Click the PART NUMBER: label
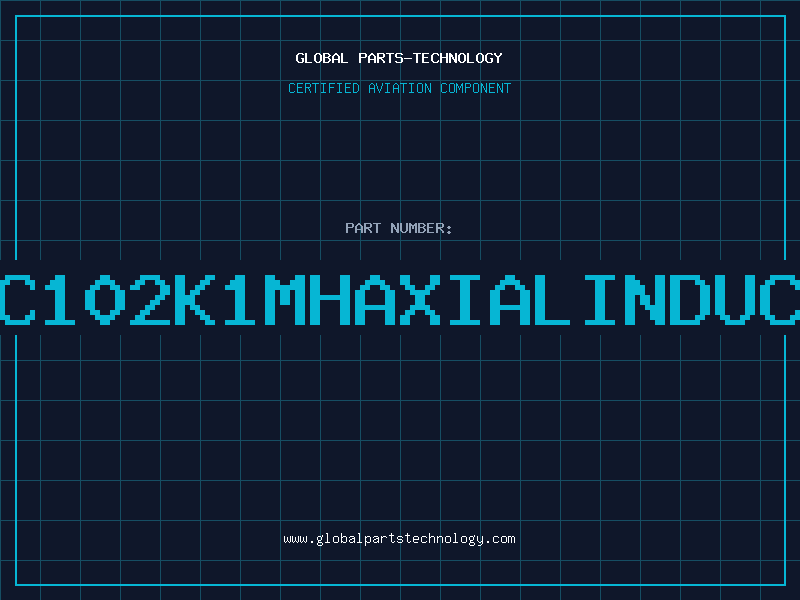 pos(399,228)
